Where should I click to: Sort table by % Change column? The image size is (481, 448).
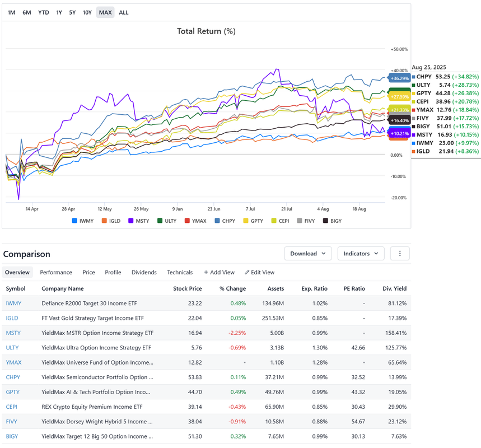coord(232,288)
